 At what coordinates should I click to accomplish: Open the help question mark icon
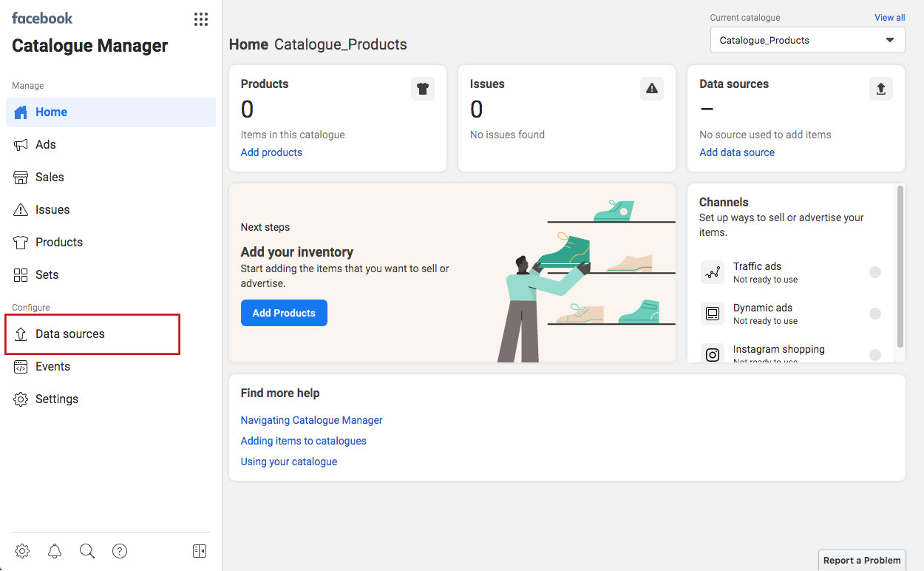pos(120,551)
